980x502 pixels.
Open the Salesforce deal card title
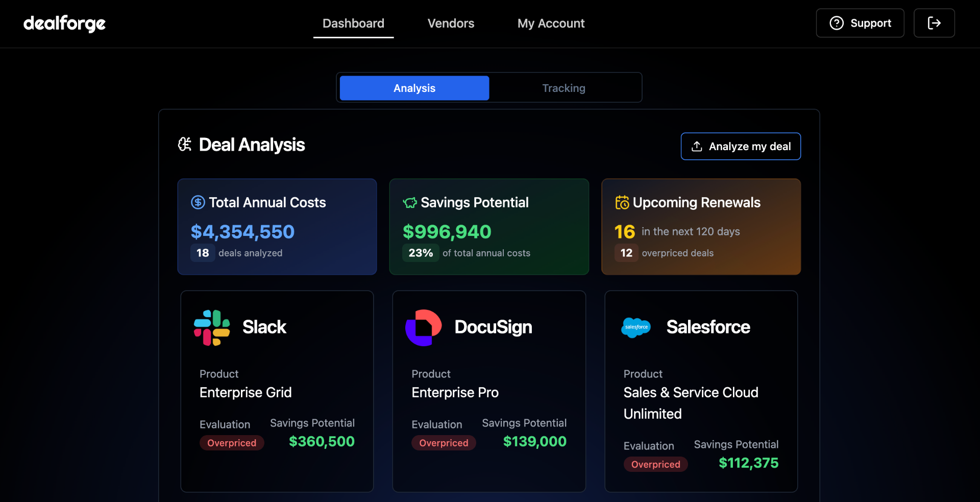point(708,327)
